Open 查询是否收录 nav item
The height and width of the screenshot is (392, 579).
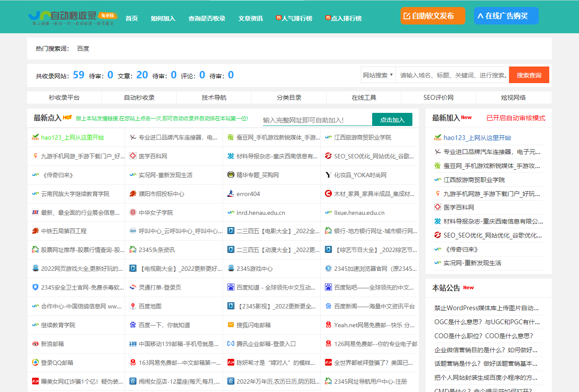coord(207,18)
